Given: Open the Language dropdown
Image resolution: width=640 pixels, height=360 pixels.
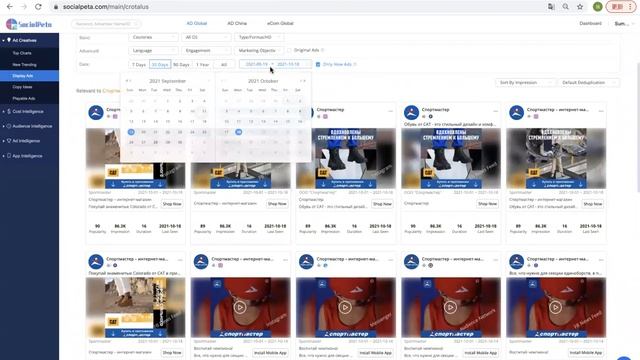Looking at the screenshot, I should (153, 51).
